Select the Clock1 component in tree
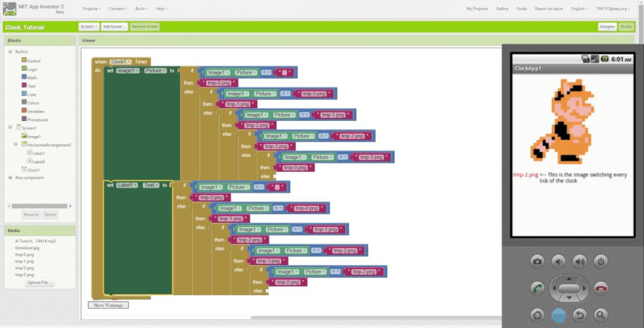The image size is (644, 328). 31,170
